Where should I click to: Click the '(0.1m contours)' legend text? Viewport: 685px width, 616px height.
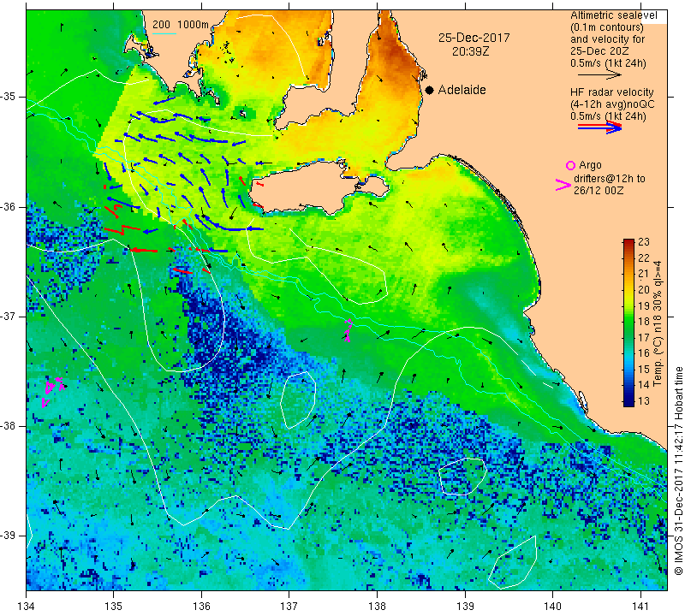[x=607, y=27]
